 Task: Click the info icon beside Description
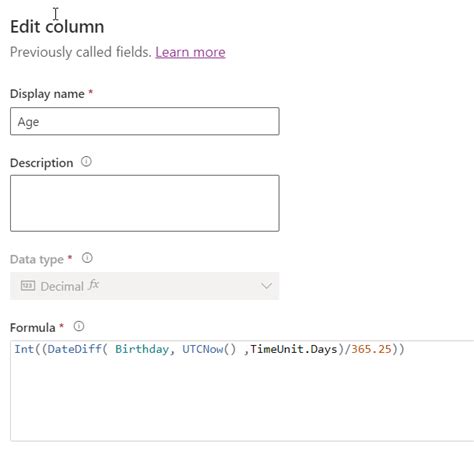point(86,162)
